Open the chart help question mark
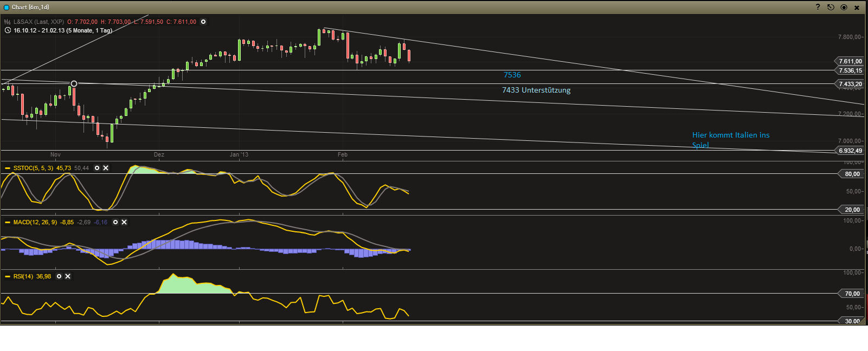Viewport: 868px width, 351px height. 818,7
